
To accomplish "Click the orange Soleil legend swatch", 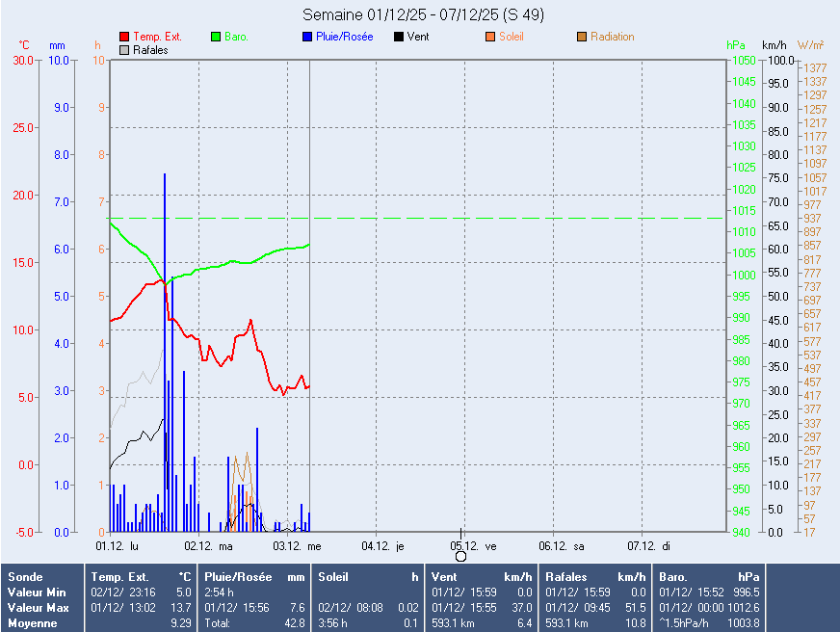I will point(490,37).
